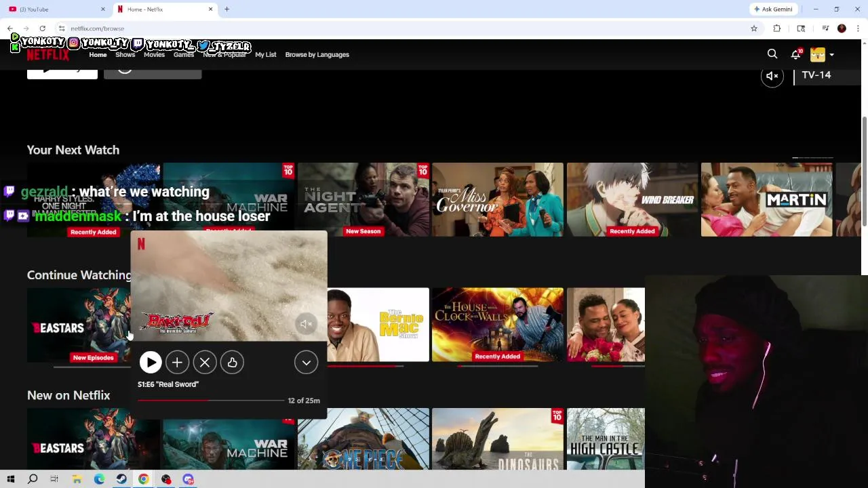Screen dimensions: 868x488
Task: Launch Microsoft Edge from taskbar
Action: (x=99, y=479)
